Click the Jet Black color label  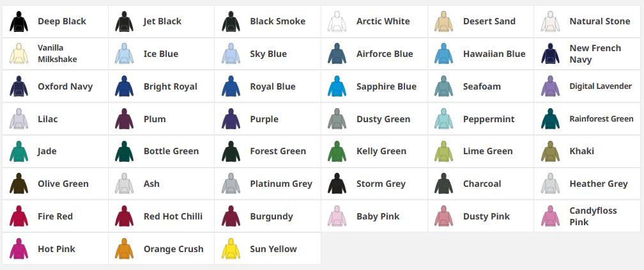coord(162,22)
